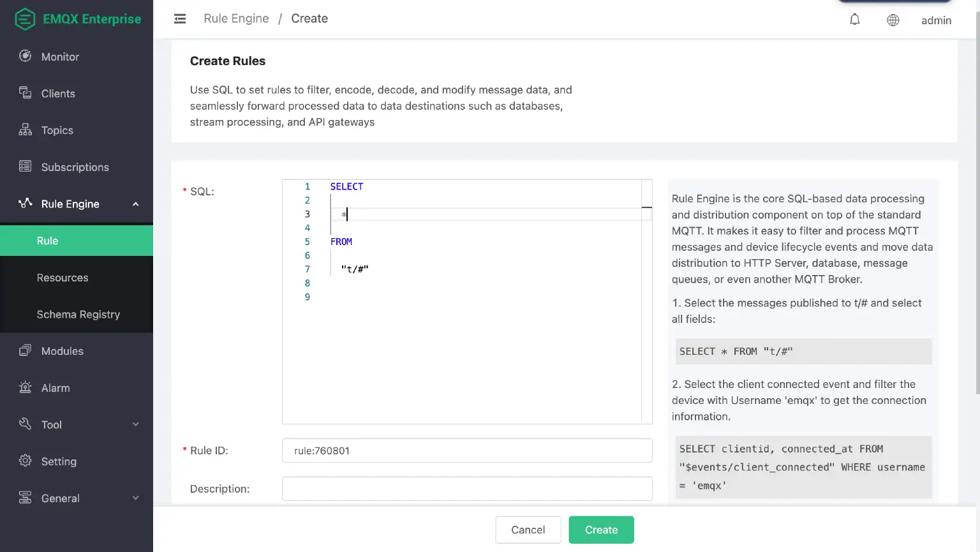Expand the General submenu chevron
Viewport: 980px width, 552px height.
[x=135, y=498]
